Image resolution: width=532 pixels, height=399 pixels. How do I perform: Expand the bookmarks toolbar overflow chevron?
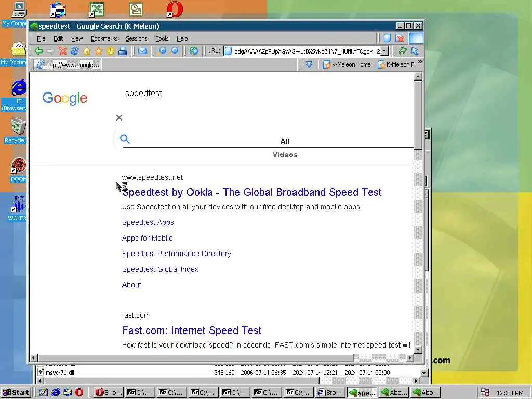click(x=420, y=62)
